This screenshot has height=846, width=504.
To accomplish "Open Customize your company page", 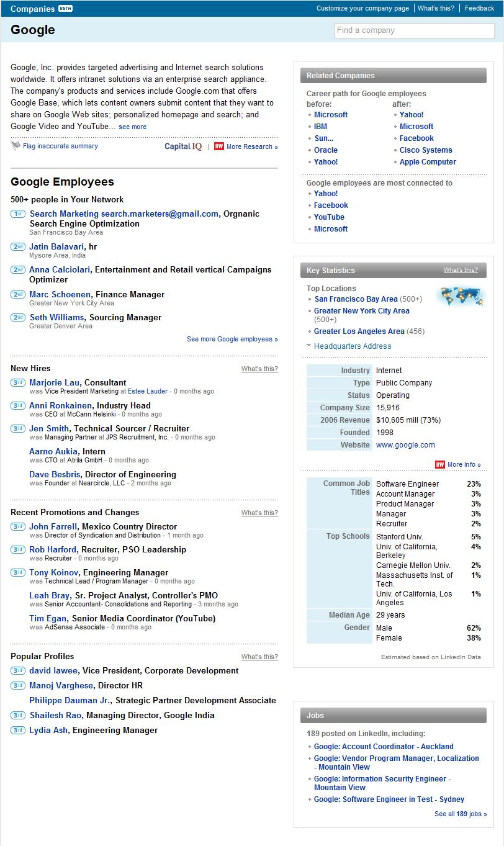I will [x=362, y=8].
